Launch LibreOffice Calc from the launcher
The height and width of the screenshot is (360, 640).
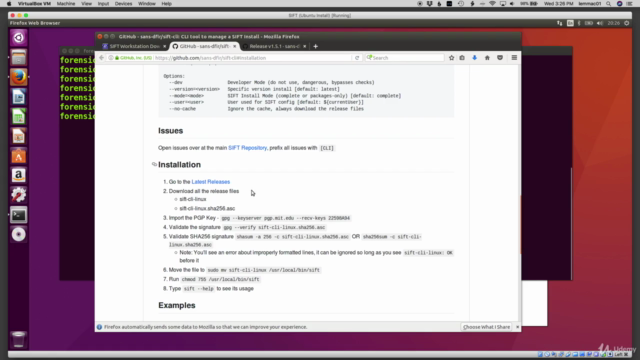18,117
